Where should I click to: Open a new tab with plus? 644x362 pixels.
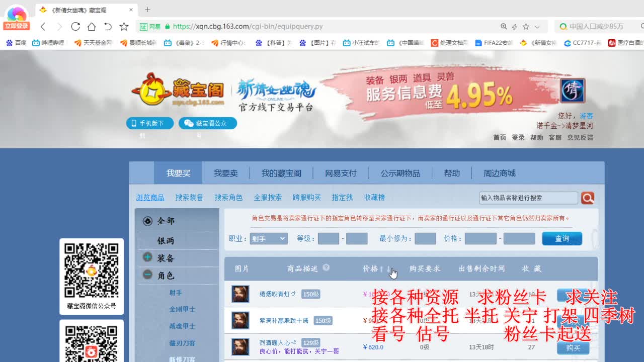147,10
